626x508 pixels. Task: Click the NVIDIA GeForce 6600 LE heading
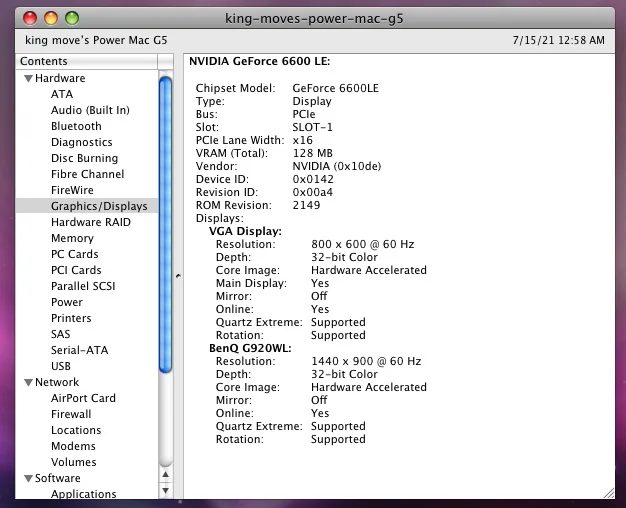tap(260, 61)
